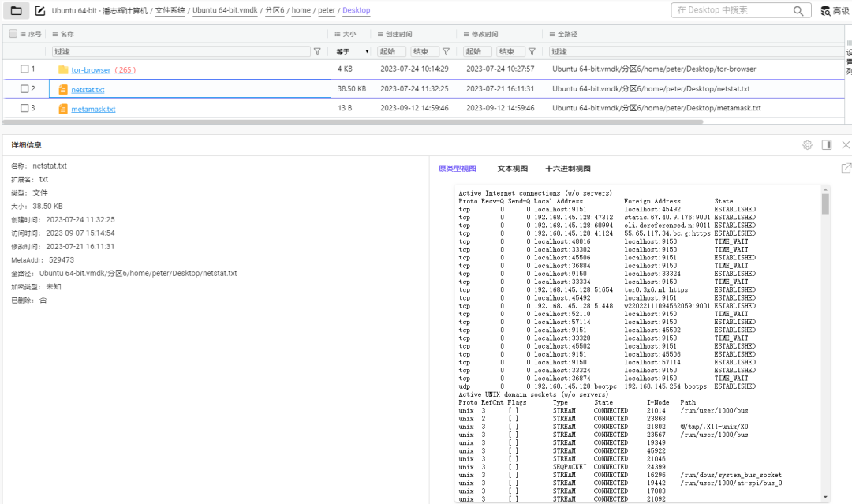Click the 2023-07-24 10:14:29 creation time cell
Viewport: 852px width, 504px height.
[414, 69]
